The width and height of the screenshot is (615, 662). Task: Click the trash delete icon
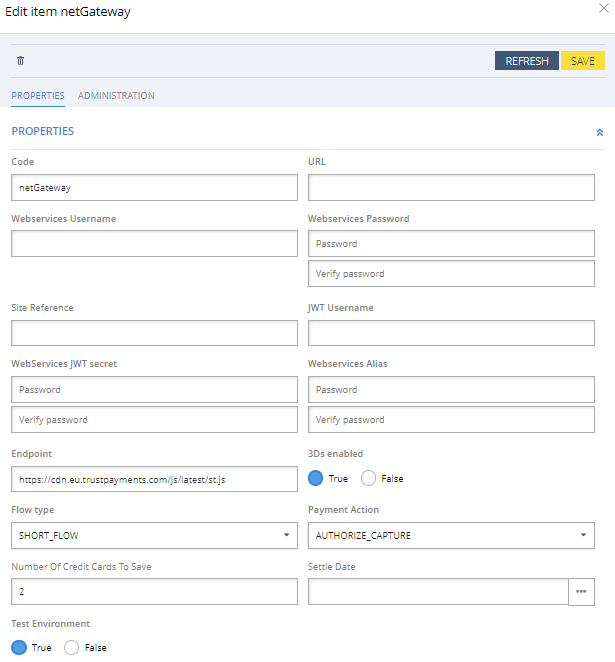tap(20, 61)
